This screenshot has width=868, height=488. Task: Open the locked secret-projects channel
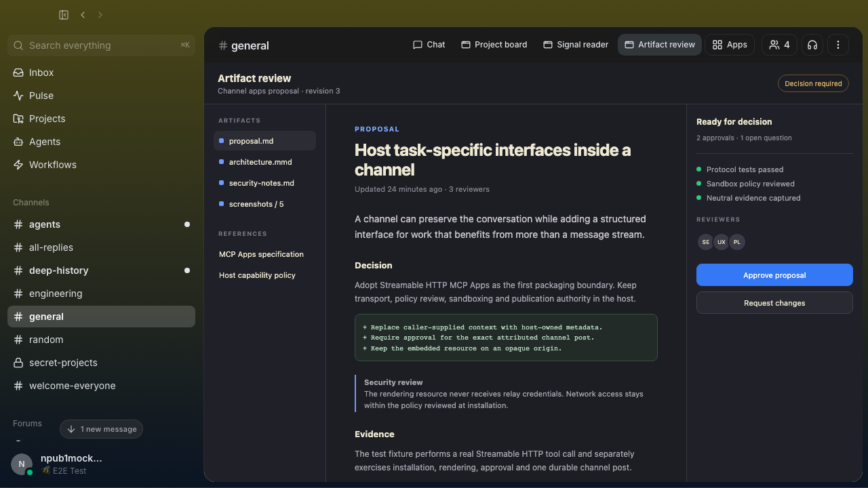tap(101, 363)
